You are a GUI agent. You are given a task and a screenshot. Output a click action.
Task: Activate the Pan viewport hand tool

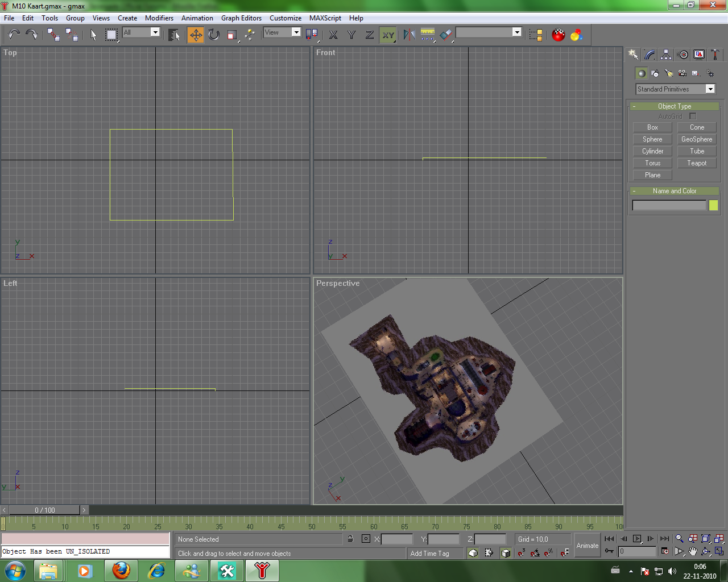(693, 551)
